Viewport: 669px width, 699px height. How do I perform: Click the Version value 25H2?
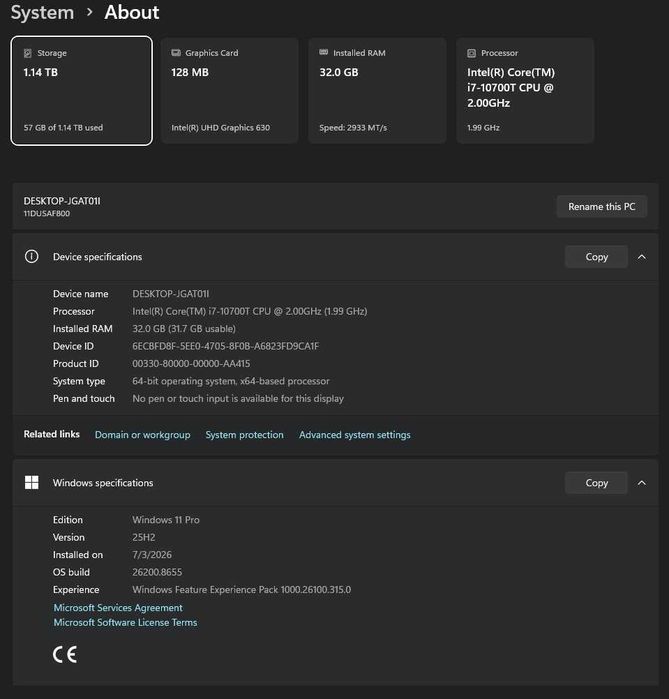(x=144, y=537)
